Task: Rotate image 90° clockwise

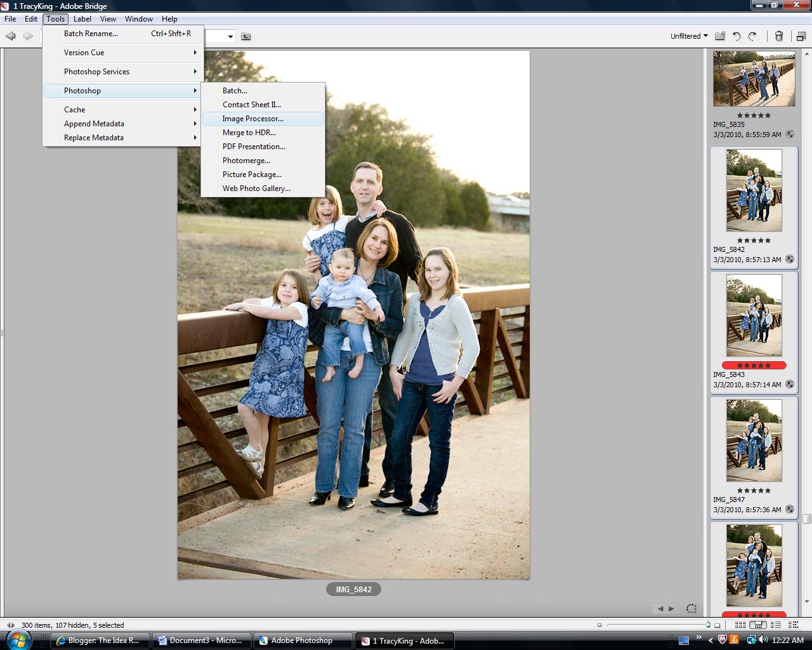Action: [x=752, y=36]
